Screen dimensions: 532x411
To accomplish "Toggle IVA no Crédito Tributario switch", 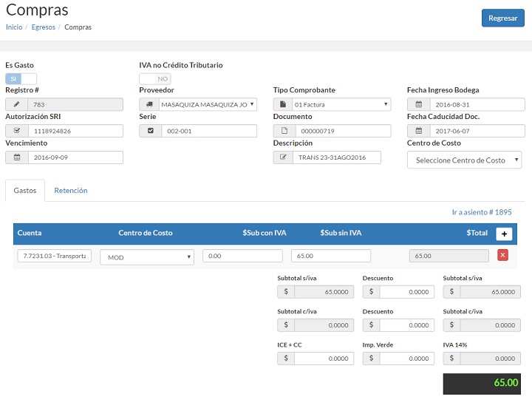I will [x=154, y=78].
